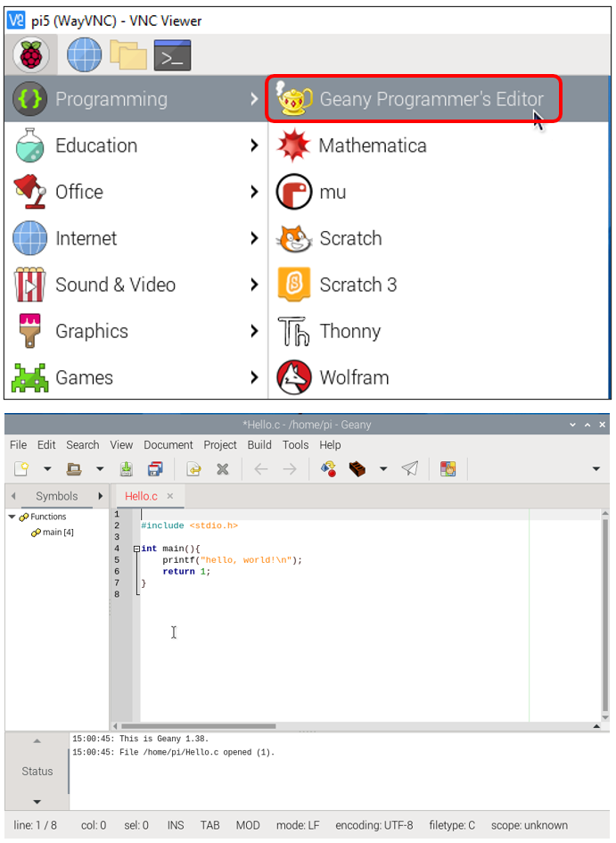
Task: Navigate forward with the right arrow icon
Action: tap(290, 469)
